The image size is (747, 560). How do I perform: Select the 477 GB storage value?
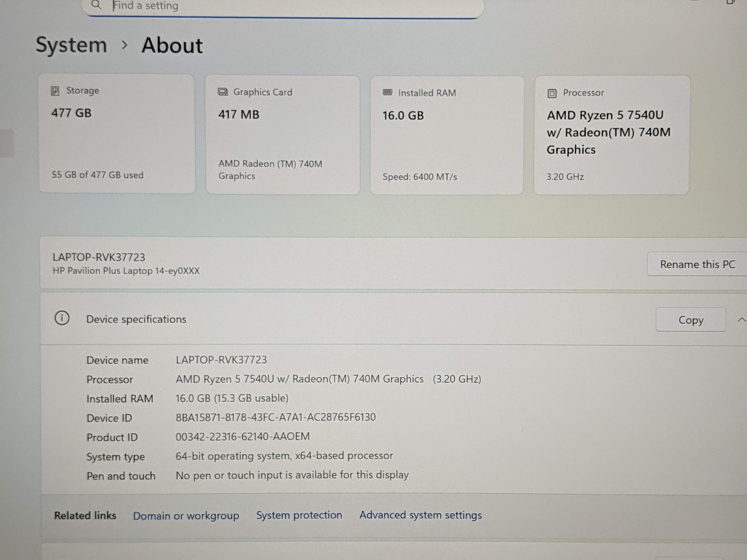(x=71, y=113)
